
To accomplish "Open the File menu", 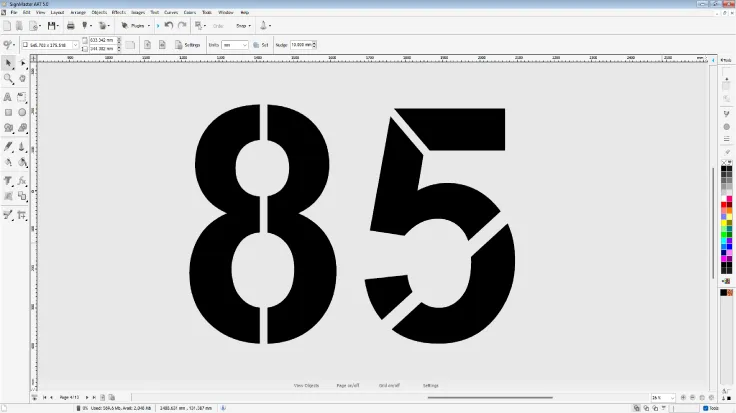I will click(x=14, y=13).
